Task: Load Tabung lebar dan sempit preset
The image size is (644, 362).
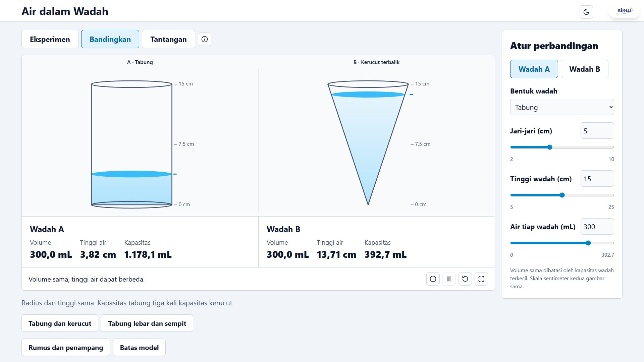Action: coord(147,323)
